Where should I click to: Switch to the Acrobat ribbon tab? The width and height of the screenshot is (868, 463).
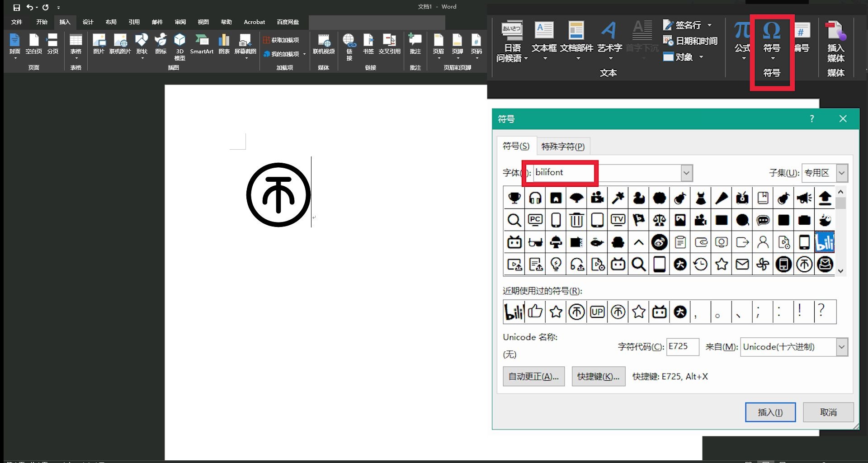coord(255,22)
